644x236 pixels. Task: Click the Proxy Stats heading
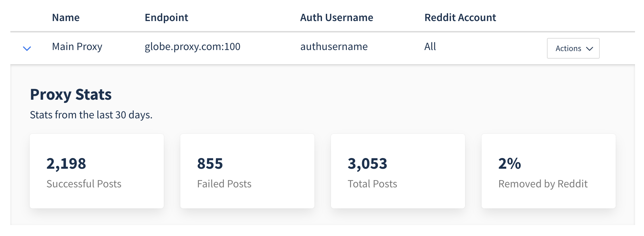[71, 95]
